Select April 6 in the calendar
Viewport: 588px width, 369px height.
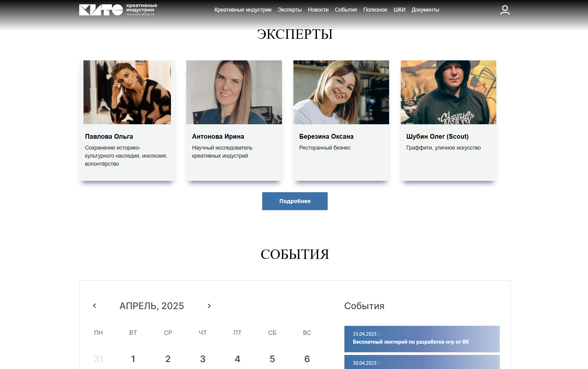307,359
